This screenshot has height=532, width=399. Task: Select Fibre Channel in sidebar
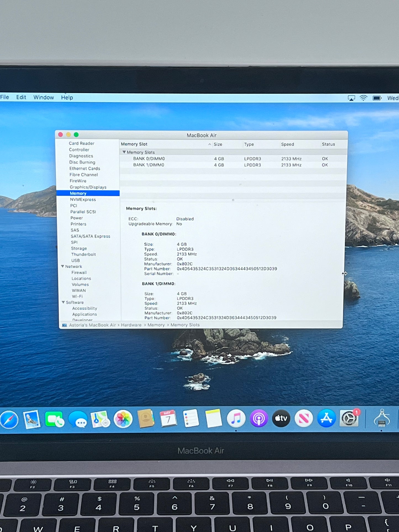click(83, 175)
